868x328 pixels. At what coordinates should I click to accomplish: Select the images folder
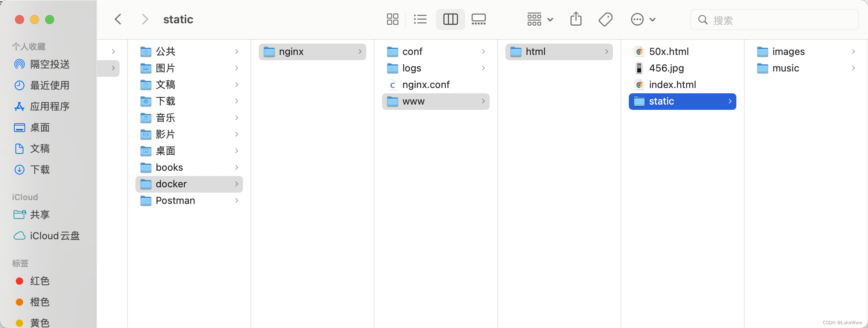pyautogui.click(x=806, y=52)
